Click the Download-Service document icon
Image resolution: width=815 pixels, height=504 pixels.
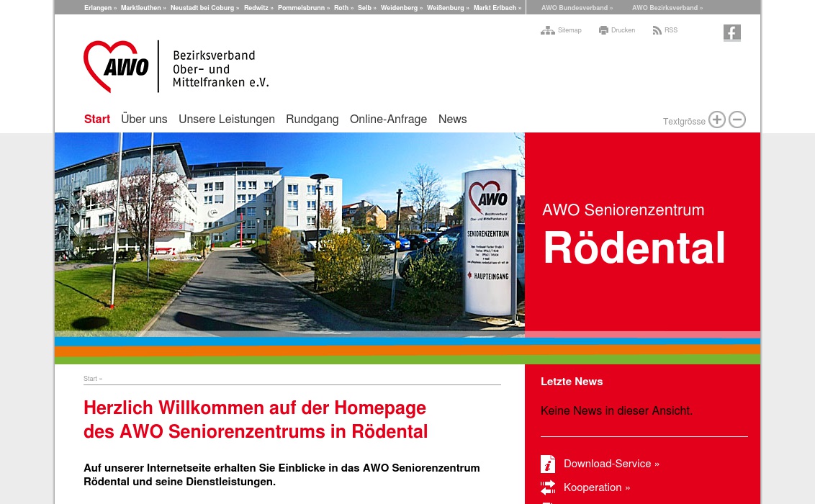[x=548, y=464]
